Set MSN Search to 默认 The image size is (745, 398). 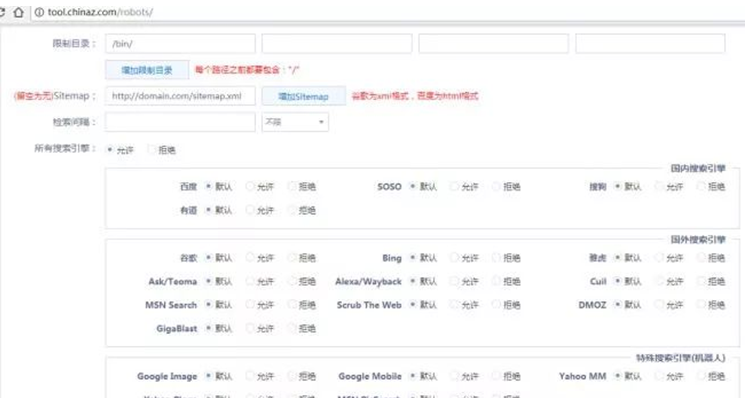(208, 304)
